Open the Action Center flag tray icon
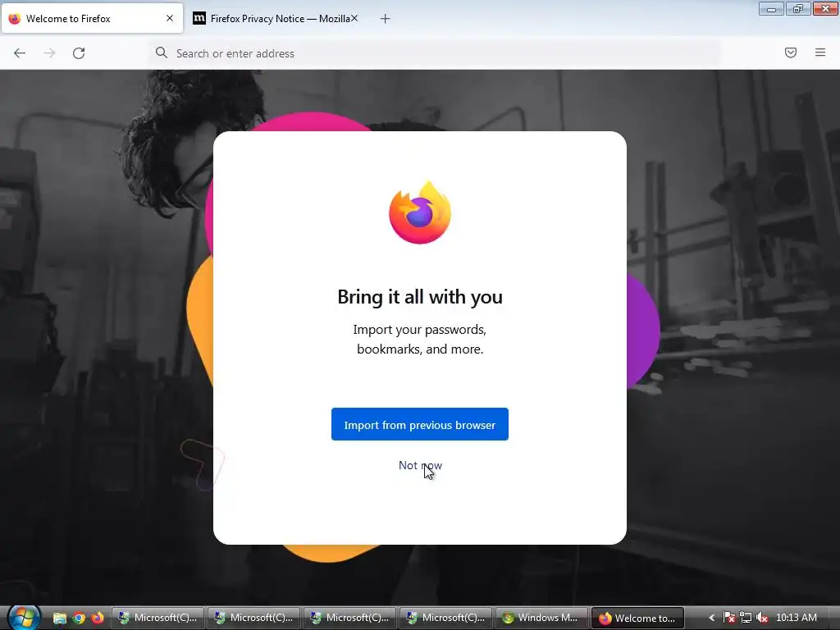840x630 pixels. [729, 618]
